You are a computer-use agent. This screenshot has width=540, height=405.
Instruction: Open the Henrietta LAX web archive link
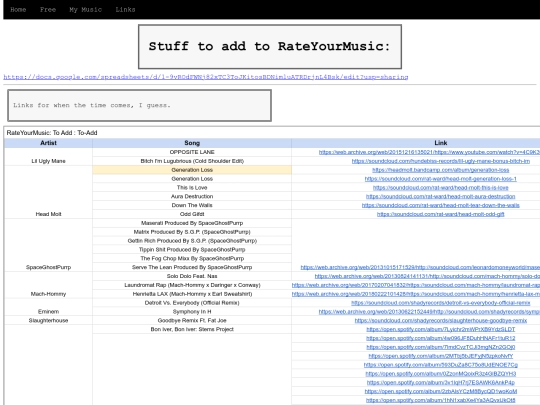point(416,294)
